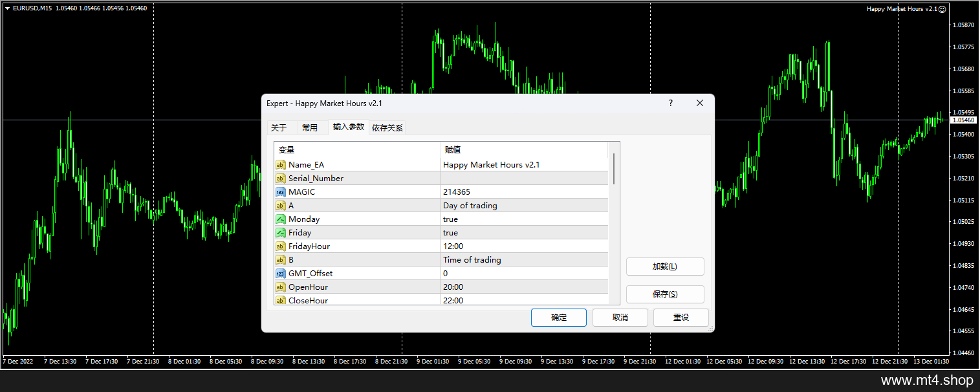Image resolution: width=980 pixels, height=392 pixels.
Task: Select the 输入参数 tab
Action: click(349, 127)
